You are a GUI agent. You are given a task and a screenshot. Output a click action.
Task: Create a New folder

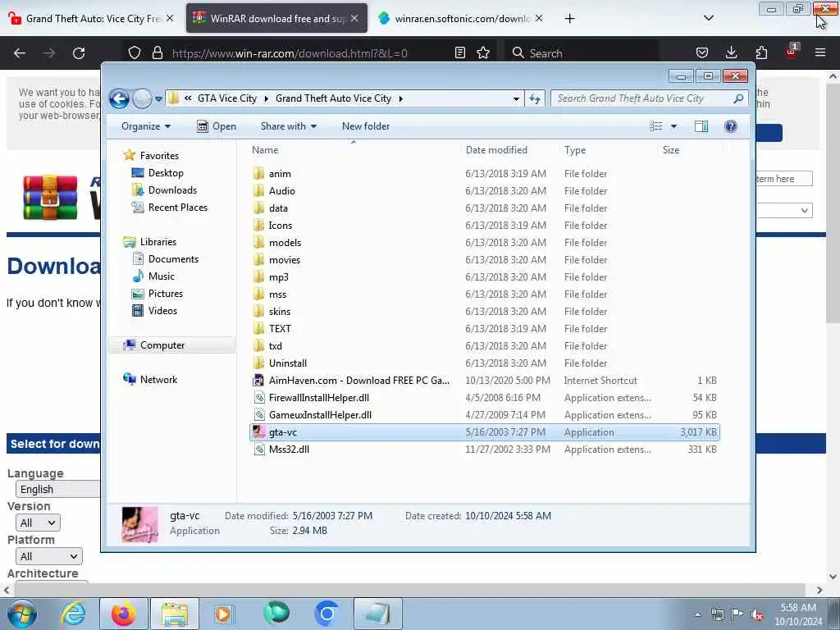coord(366,126)
